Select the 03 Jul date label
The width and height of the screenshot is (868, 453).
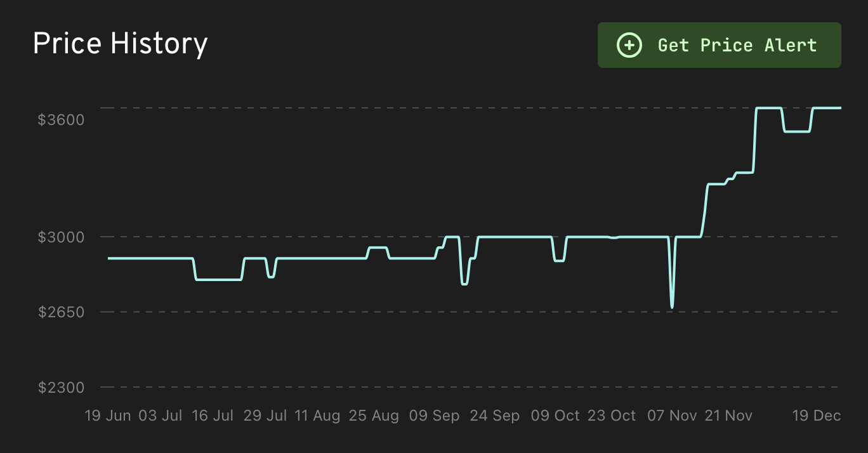(x=160, y=416)
